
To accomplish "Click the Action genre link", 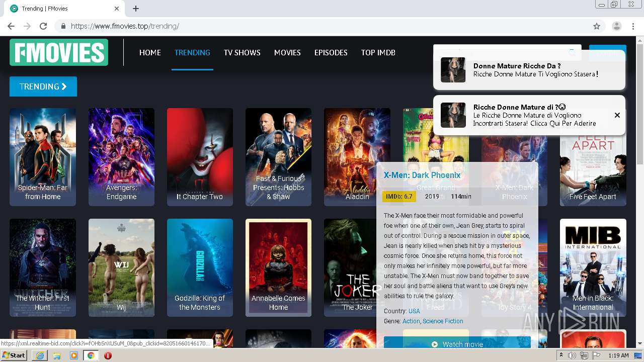I will tap(411, 321).
